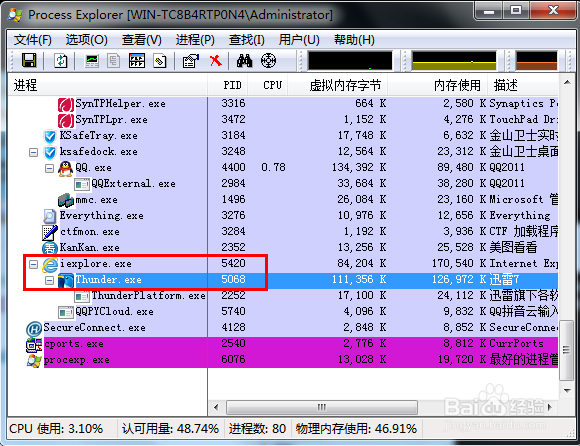The image size is (580, 446).
Task: Click the QQ.exe CPU value 0.78
Action: coord(273,168)
